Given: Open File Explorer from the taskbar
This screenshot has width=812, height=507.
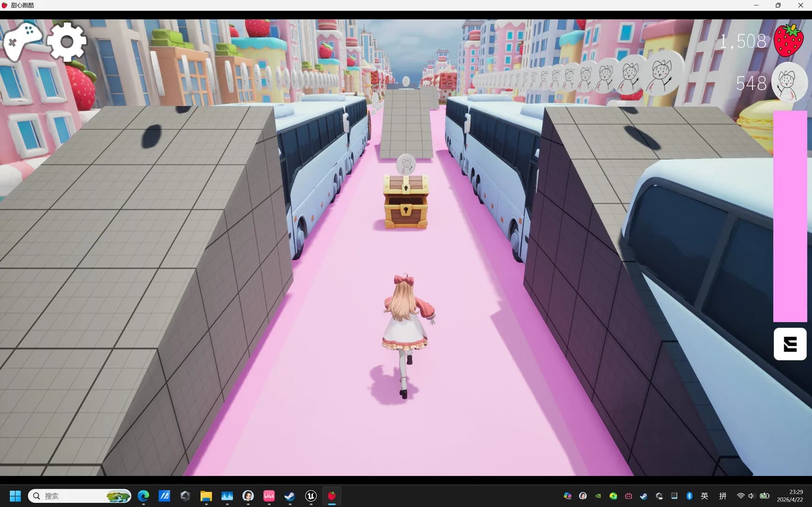Looking at the screenshot, I should pyautogui.click(x=206, y=496).
